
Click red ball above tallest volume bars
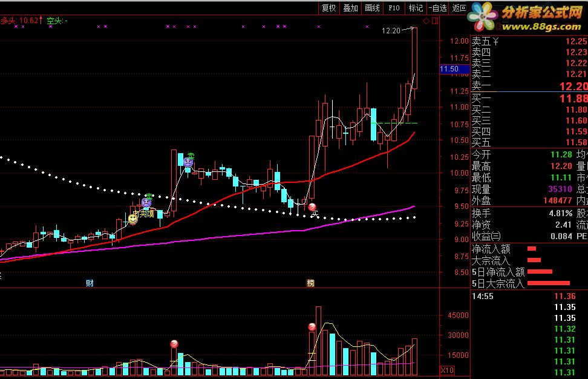(312, 327)
